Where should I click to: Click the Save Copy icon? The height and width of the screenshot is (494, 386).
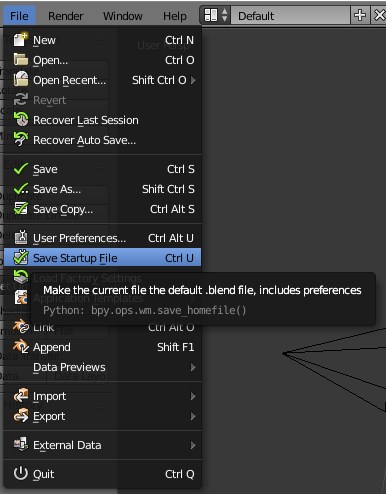[x=21, y=209]
